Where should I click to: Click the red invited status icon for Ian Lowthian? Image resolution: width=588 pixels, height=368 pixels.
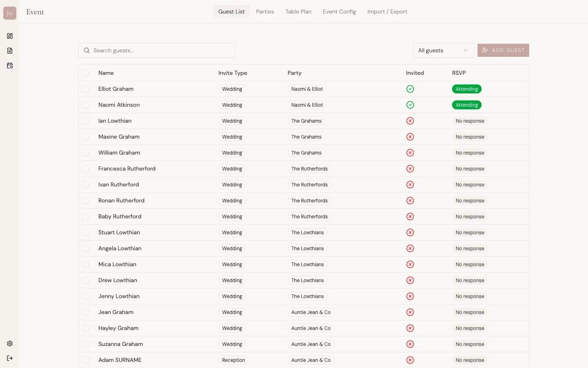click(410, 121)
